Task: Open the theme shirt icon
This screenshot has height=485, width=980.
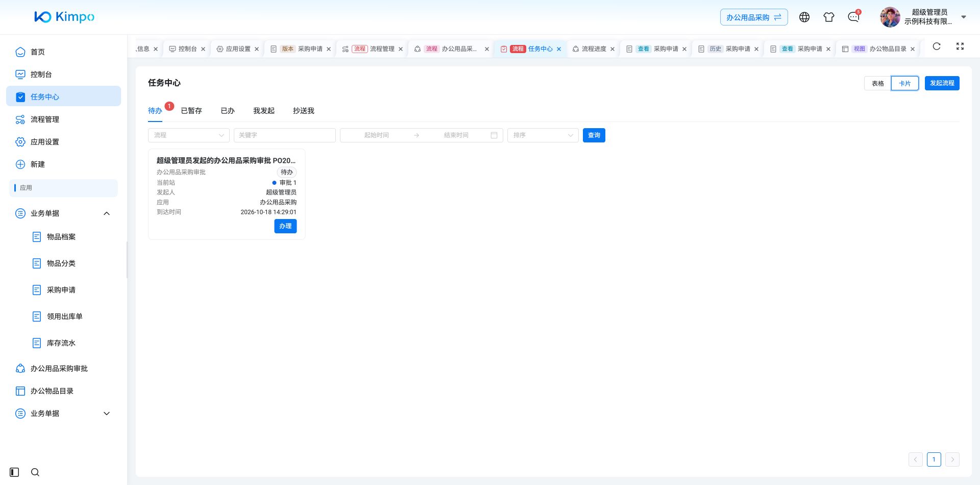Action: (829, 17)
